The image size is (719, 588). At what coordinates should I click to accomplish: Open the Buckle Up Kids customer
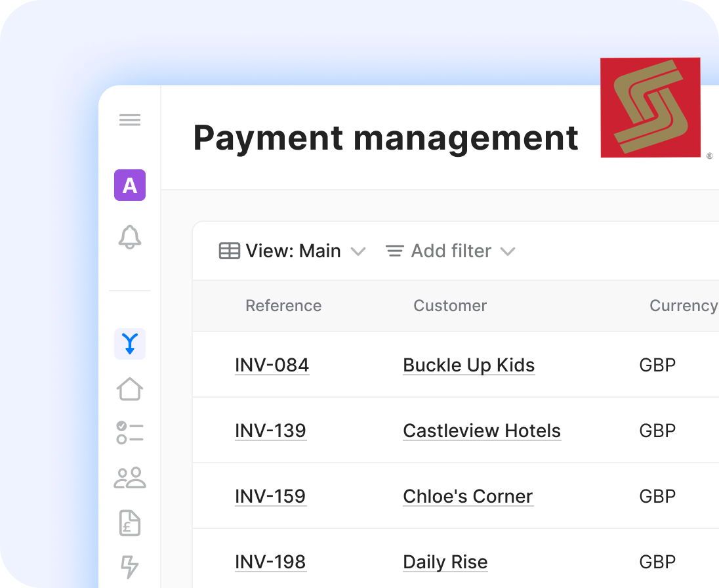[x=468, y=365]
